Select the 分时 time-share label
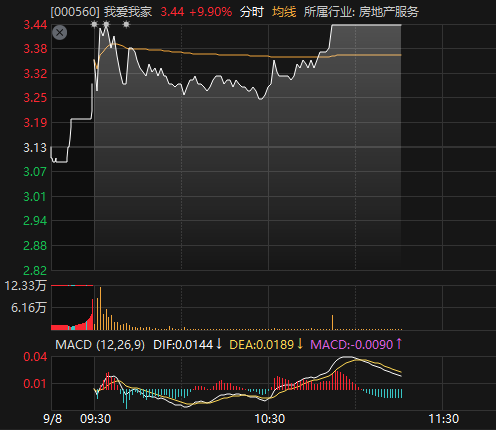Screen dimensions: 496x430 pyautogui.click(x=252, y=12)
